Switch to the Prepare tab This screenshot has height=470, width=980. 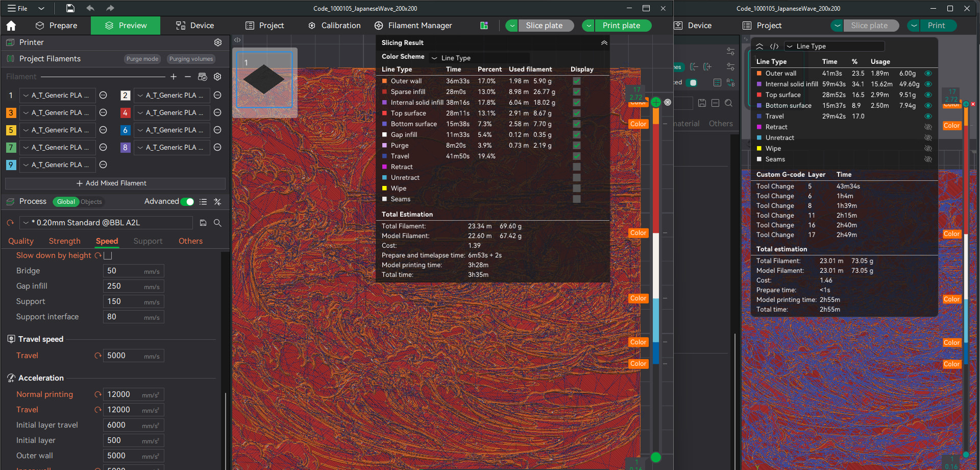pyautogui.click(x=57, y=26)
